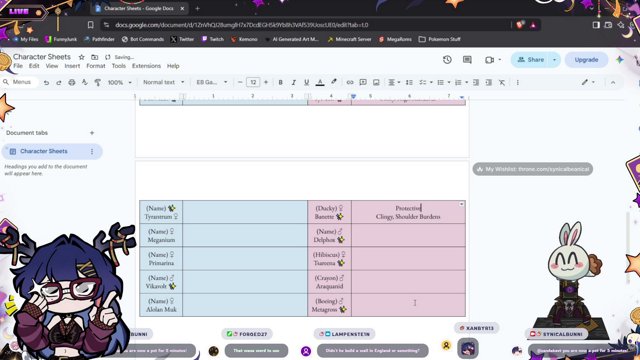Open the File menu
Screen dimensions: 640x360
tap(18, 66)
